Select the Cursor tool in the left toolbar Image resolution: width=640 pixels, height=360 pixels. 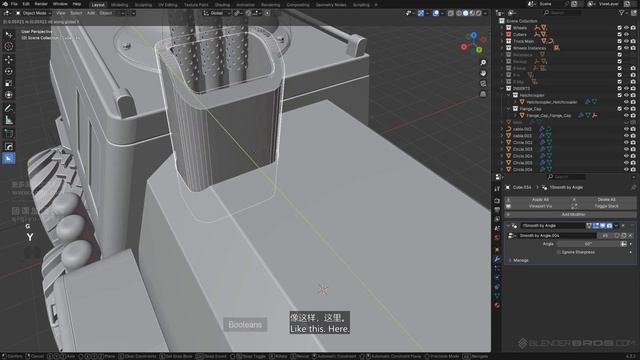9,47
